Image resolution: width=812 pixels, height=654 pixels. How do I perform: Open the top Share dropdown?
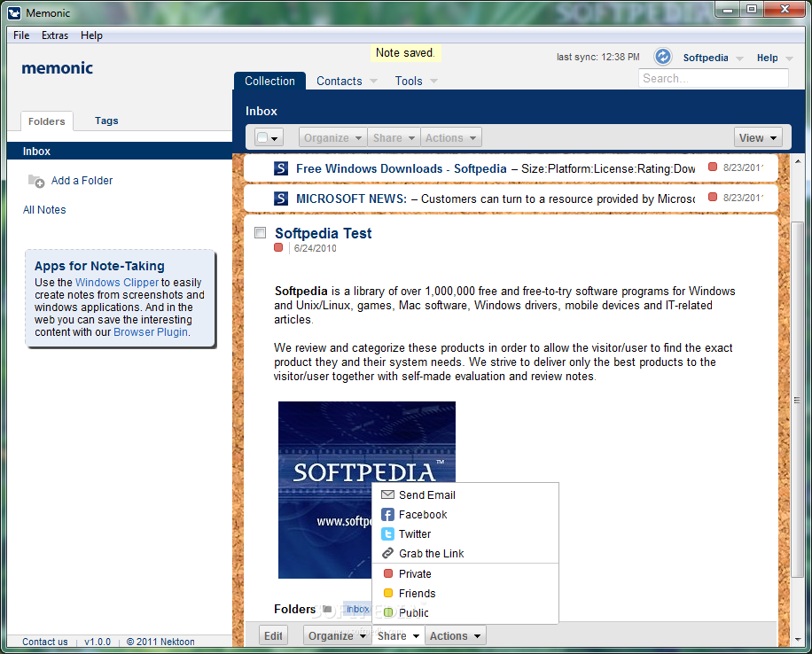point(394,137)
